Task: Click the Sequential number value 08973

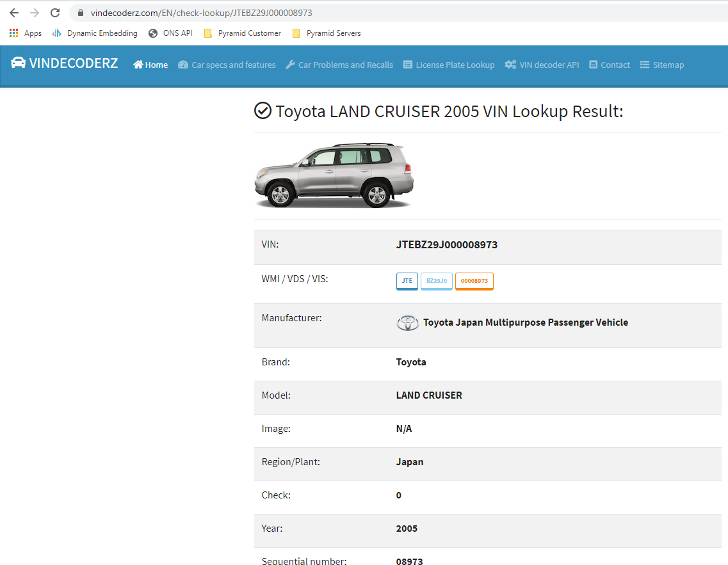Action: pos(410,561)
